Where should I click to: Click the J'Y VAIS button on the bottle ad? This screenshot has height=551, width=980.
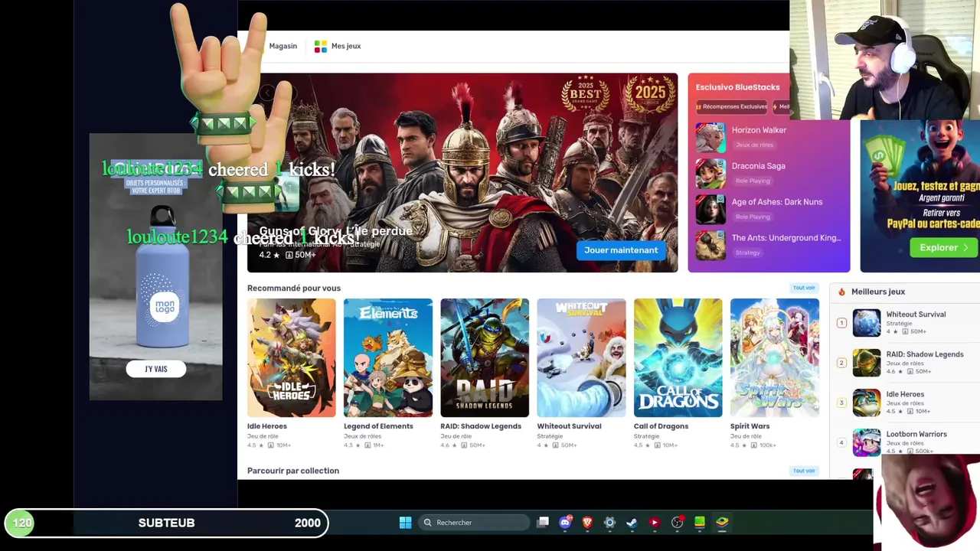coord(156,369)
